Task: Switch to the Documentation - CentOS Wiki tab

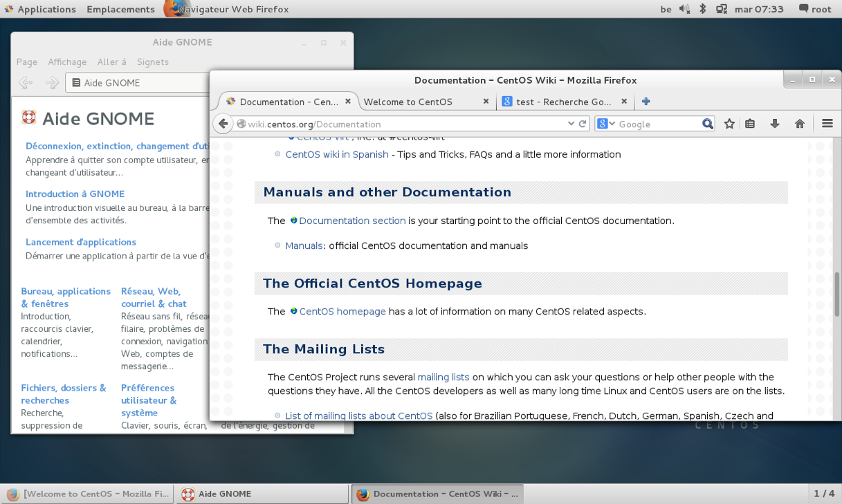Action: click(x=289, y=102)
